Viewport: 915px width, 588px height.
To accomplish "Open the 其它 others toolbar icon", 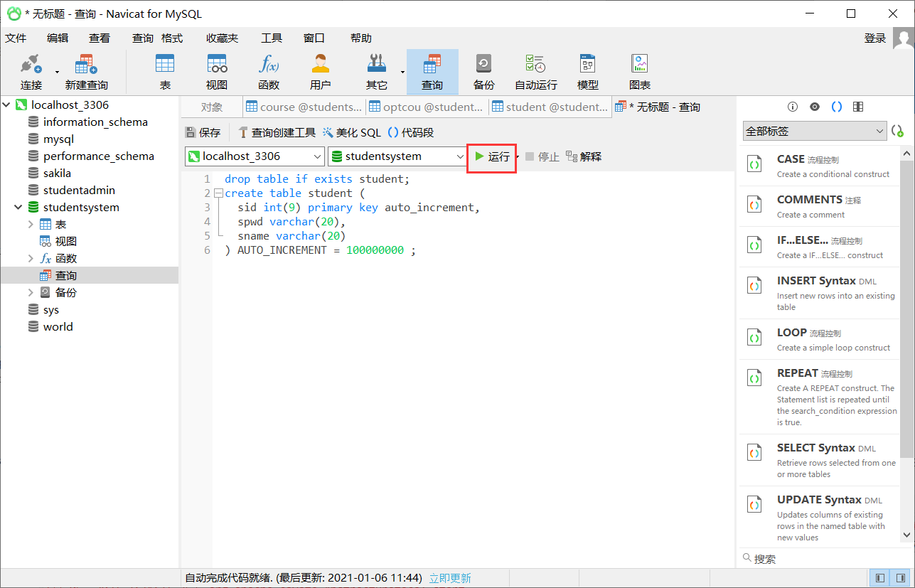I will point(376,73).
